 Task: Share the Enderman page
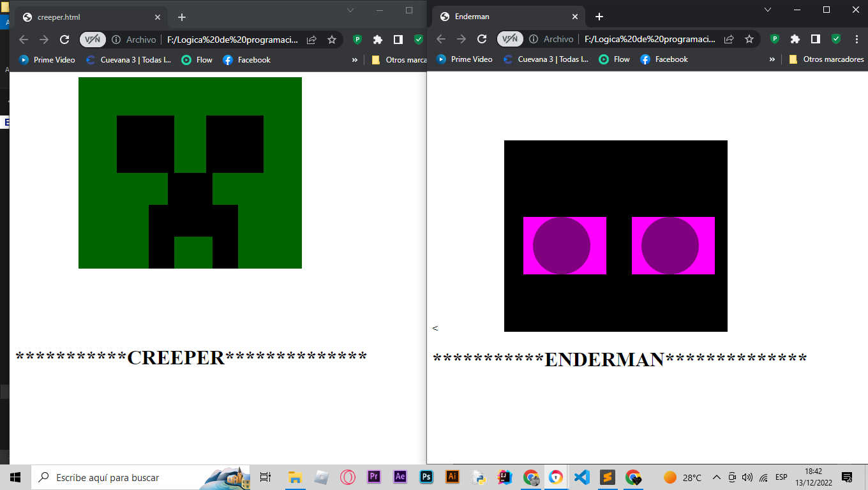729,40
